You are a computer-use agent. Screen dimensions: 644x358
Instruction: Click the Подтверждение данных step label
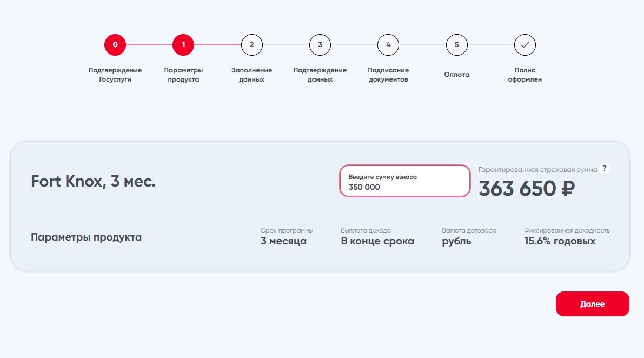pos(320,75)
